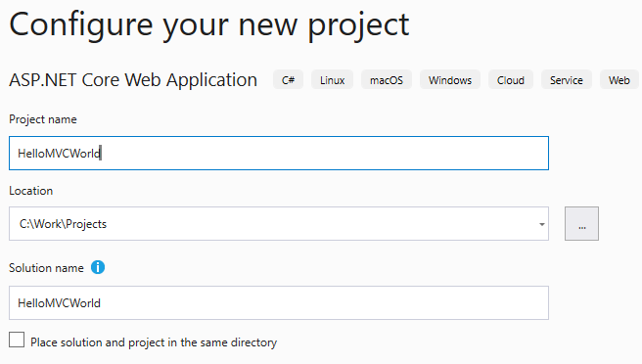Click the Linux tag
The width and height of the screenshot is (642, 364).
pyautogui.click(x=332, y=80)
